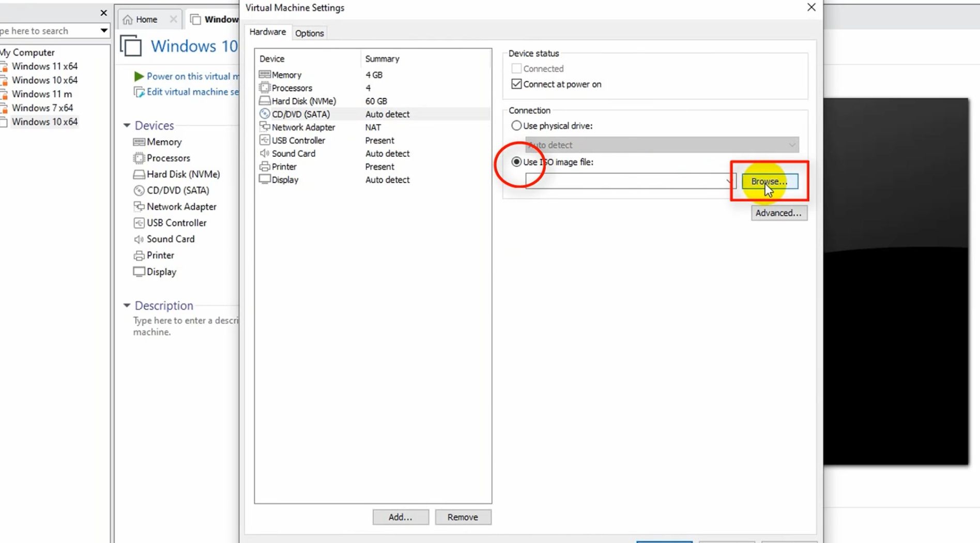The image size is (980, 543).
Task: Click Network Adapter icon in the summary Devices panel
Action: [x=139, y=206]
